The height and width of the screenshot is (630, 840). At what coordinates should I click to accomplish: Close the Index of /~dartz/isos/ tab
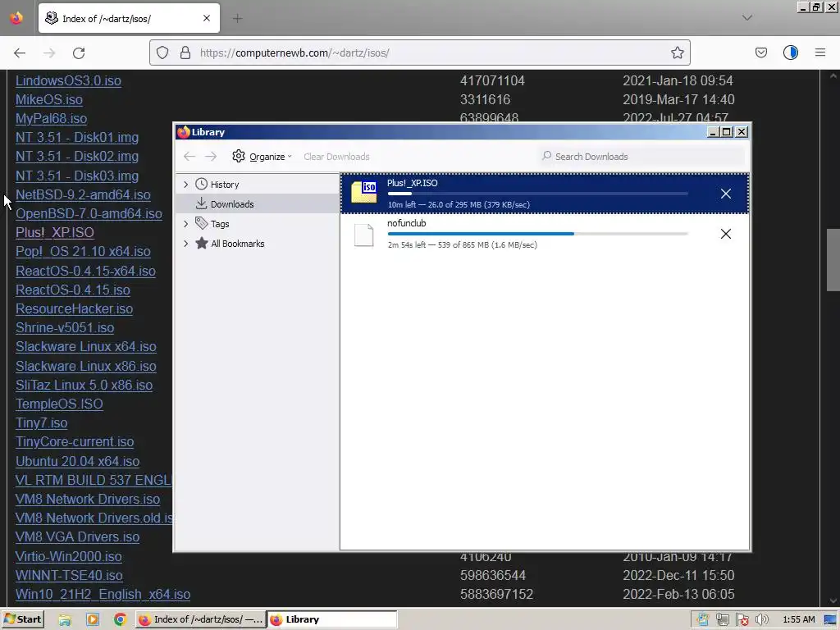pos(207,18)
